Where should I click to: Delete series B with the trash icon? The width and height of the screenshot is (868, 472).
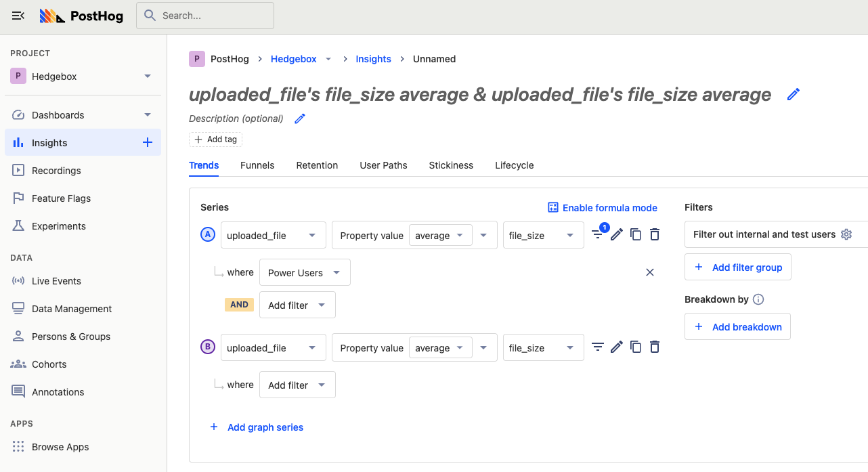[x=654, y=347]
